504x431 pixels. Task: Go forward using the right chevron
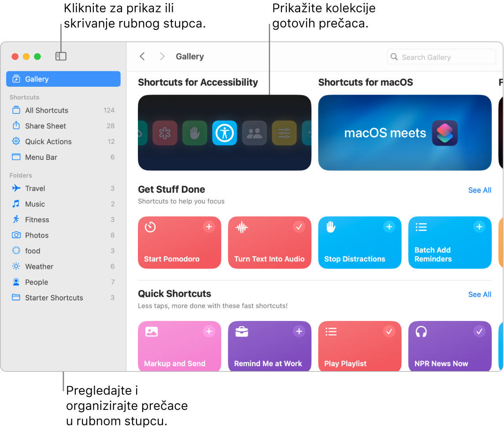coord(162,56)
